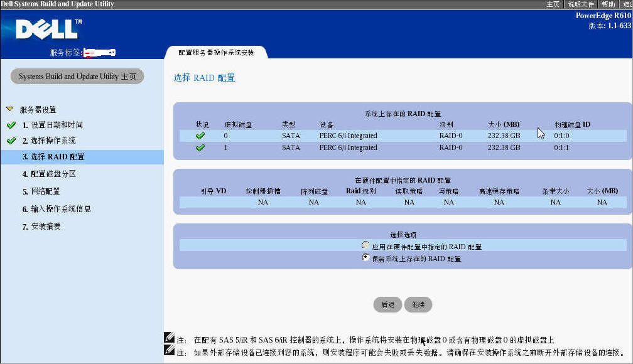Open 说明文件 in top menu

[x=581, y=4]
